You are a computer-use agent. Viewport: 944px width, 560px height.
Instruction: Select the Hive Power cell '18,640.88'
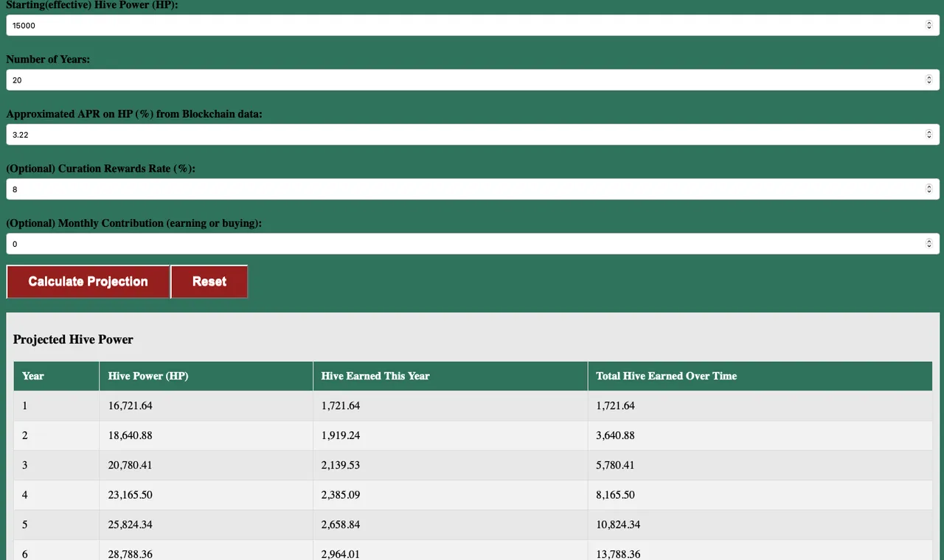pos(206,435)
